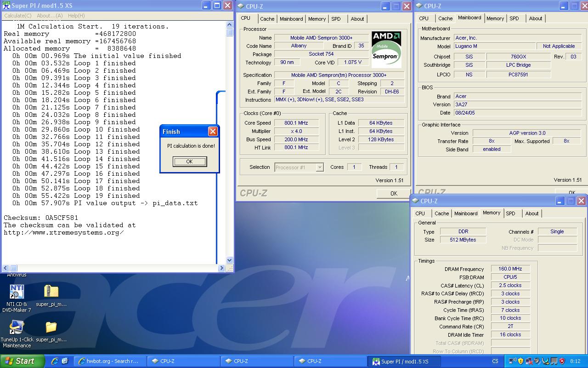Screen dimensions: 588x368
Task: Click the motherboard Model value Lugano M
Action: (x=495, y=46)
